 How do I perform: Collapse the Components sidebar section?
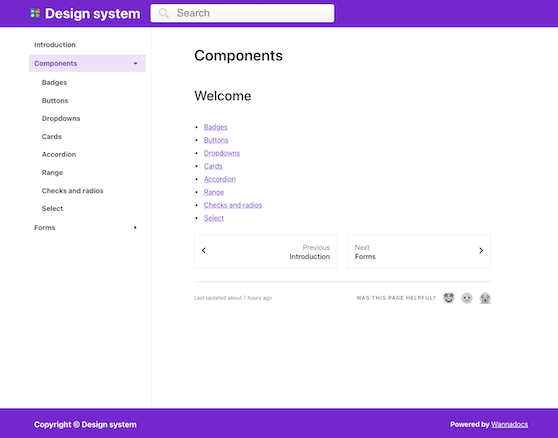coord(135,63)
